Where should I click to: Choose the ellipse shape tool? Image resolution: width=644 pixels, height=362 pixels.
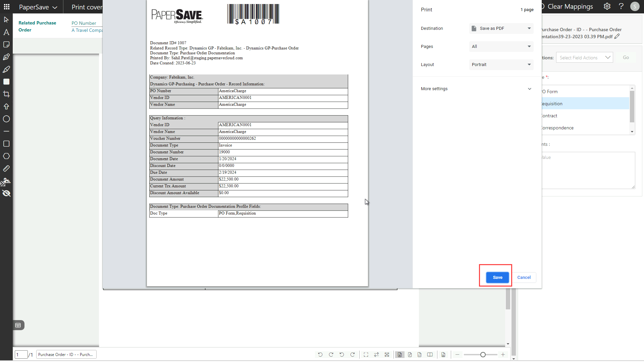tap(6, 119)
